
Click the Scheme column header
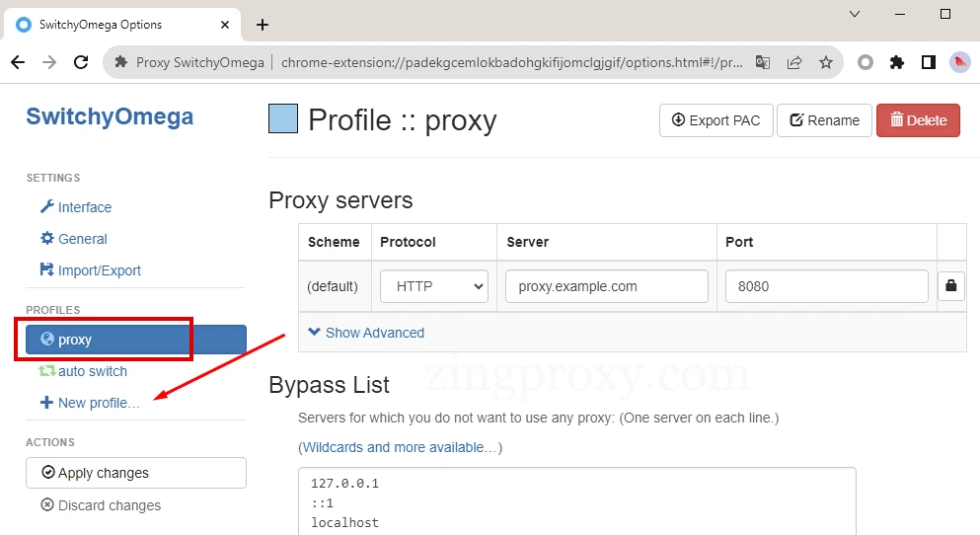point(334,242)
